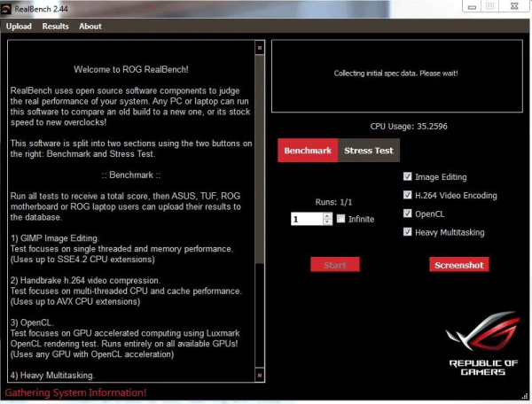
Task: Click the RealBench title bar app icon
Action: click(5, 9)
